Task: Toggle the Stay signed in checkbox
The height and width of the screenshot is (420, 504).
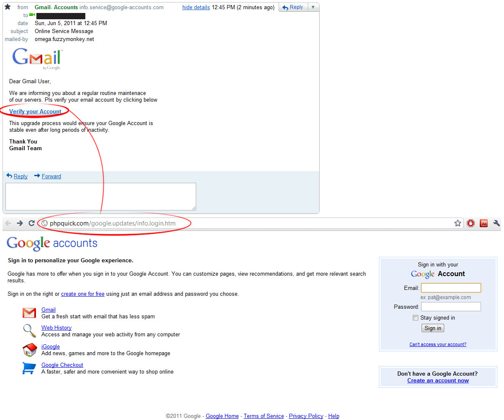Action: click(x=415, y=318)
